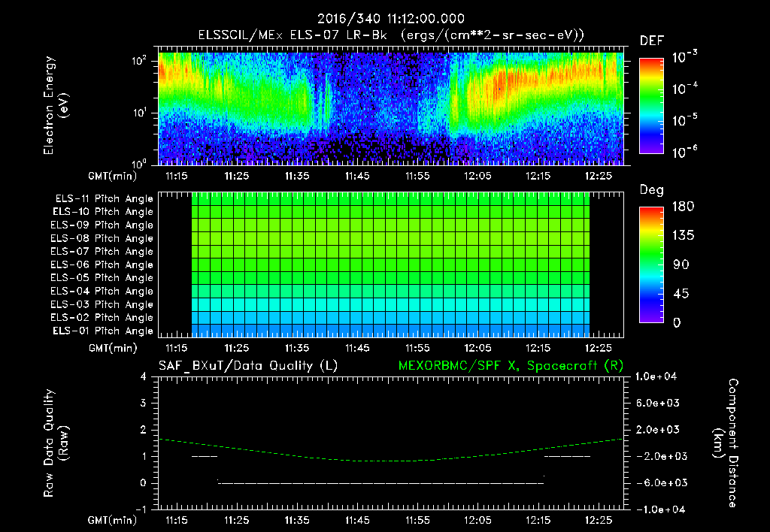The width and height of the screenshot is (770, 532).
Task: Select the ELS-01 Pitch Angle row label
Action: [x=103, y=331]
